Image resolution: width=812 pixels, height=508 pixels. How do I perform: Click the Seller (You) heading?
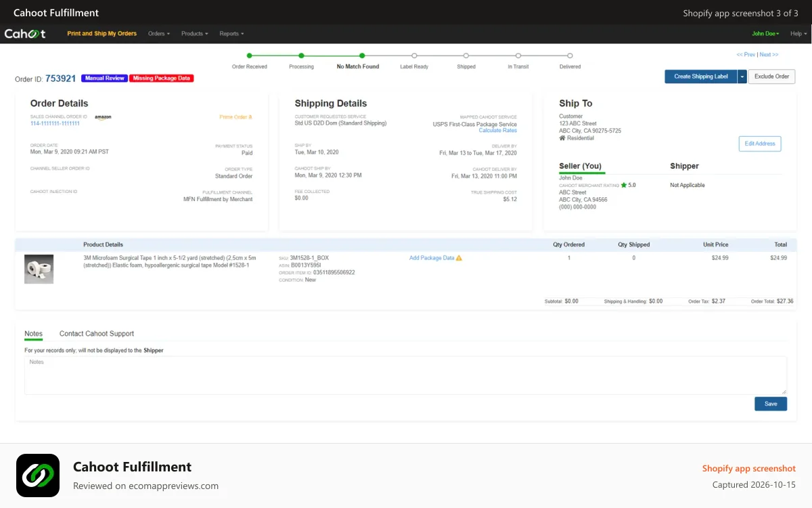(x=580, y=166)
